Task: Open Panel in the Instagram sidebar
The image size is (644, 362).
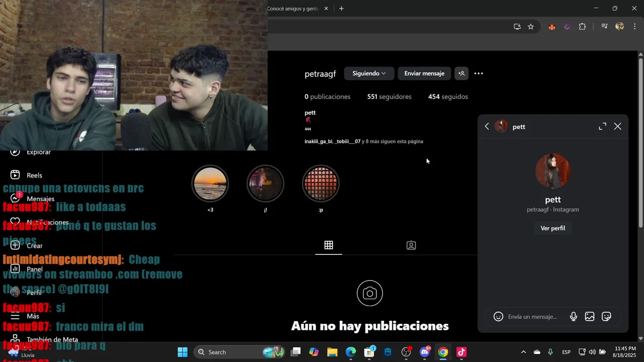Action: click(x=28, y=269)
